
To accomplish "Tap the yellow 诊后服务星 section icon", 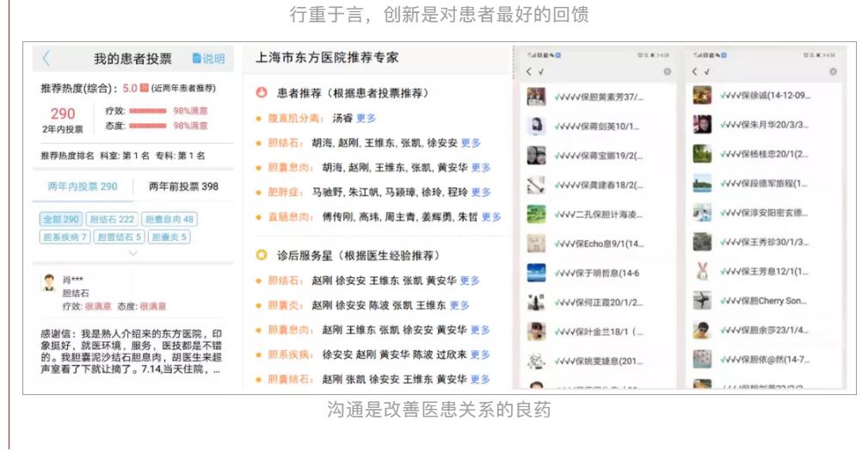I will pyautogui.click(x=262, y=256).
